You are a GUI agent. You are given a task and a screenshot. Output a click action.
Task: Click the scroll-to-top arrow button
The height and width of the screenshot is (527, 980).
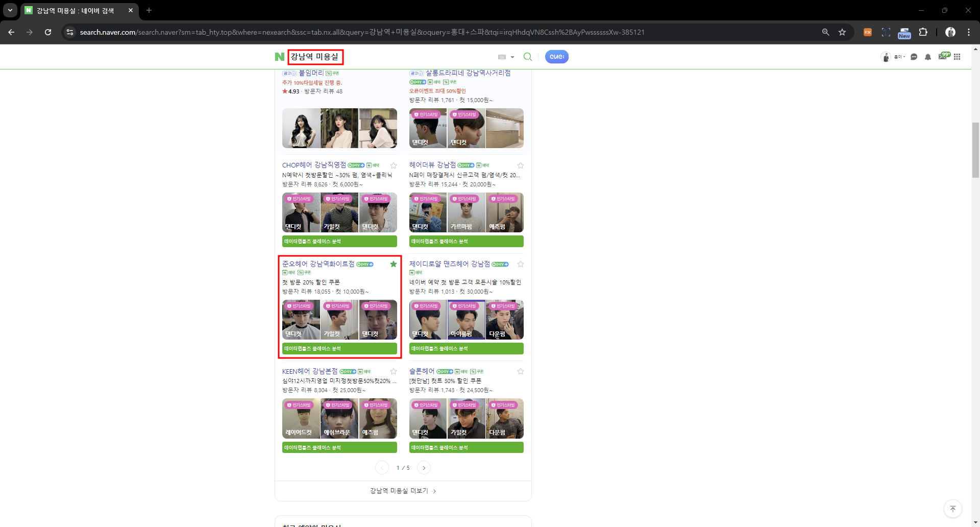click(x=953, y=509)
